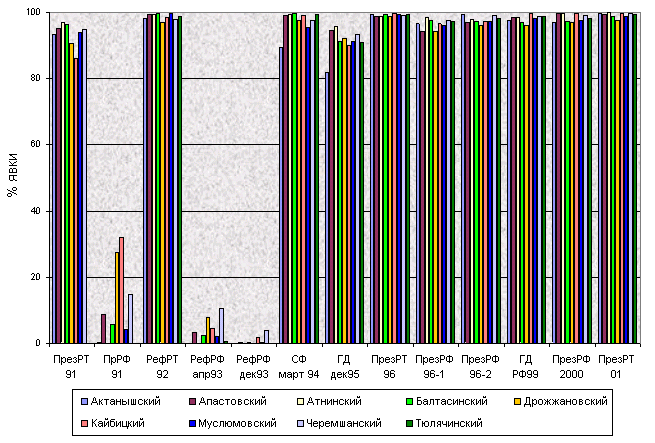The width and height of the screenshot is (655, 443).
Task: Select the Актанышский legend label
Action: [126, 402]
